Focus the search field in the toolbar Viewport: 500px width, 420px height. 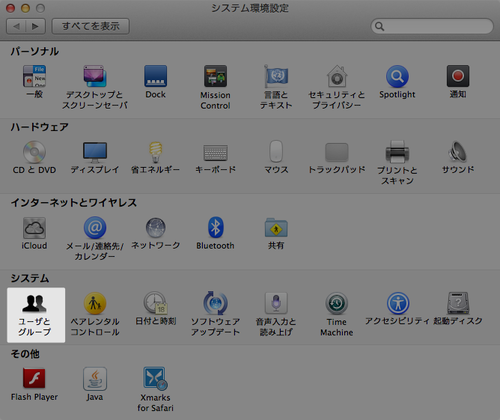click(x=432, y=26)
